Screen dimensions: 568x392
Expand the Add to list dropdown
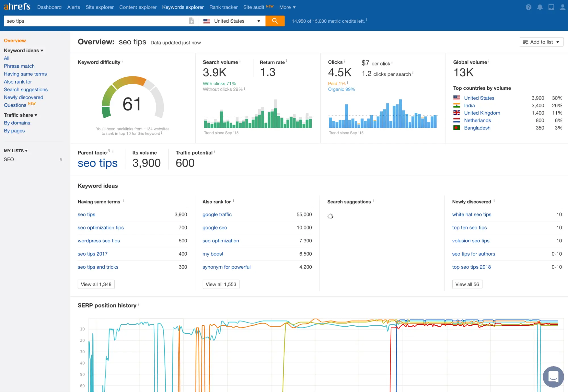(541, 42)
